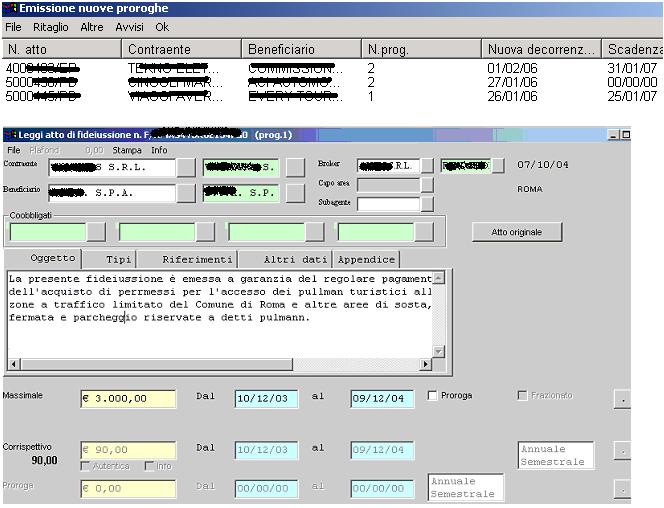Open the Stampa menu
This screenshot has height=508, width=664.
click(127, 150)
